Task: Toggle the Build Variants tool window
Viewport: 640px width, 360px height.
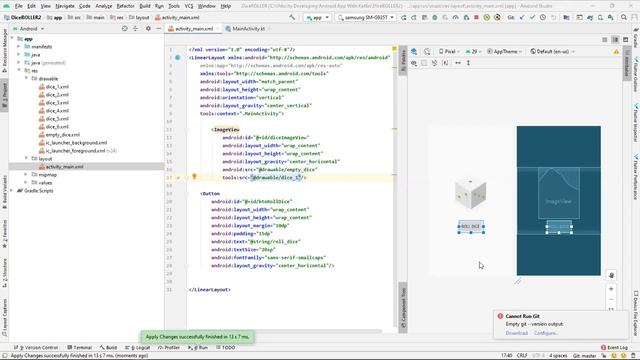Action: pos(4,192)
